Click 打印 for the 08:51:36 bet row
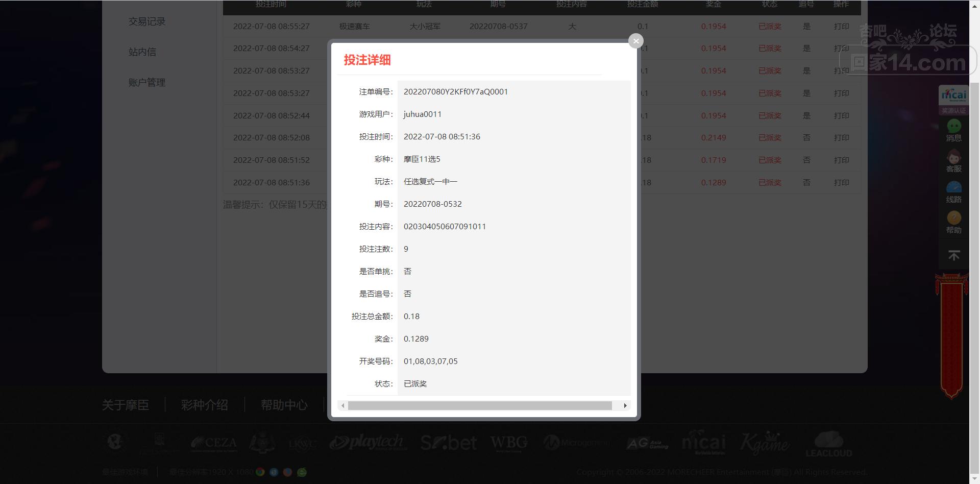The height and width of the screenshot is (484, 980). click(841, 182)
